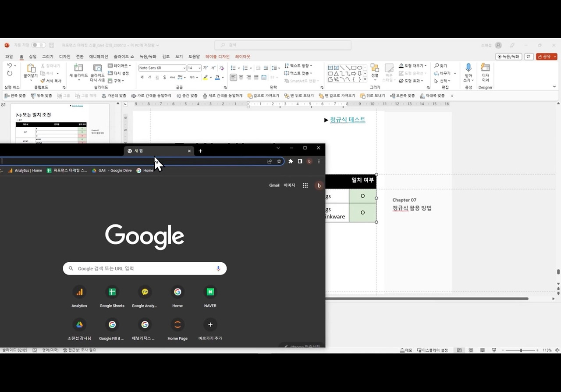The width and height of the screenshot is (561, 392).
Task: Click Bring to Front (맨 앞으로 가져오기)
Action: (x=337, y=96)
